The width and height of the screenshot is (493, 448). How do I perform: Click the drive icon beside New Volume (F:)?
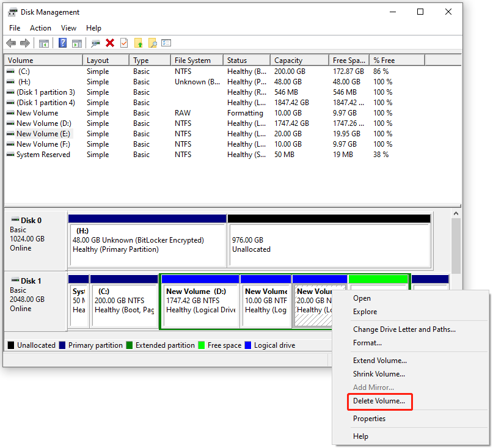pos(10,144)
